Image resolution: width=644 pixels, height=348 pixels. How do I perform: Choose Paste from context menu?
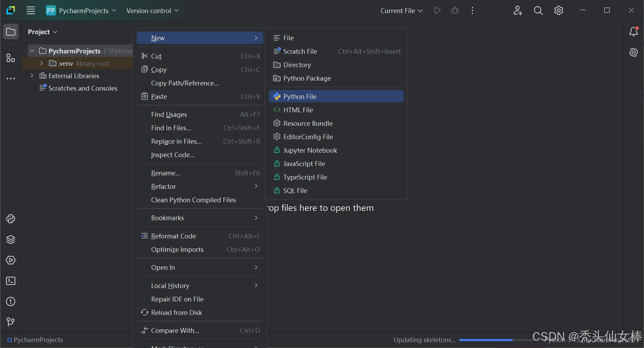click(200, 96)
